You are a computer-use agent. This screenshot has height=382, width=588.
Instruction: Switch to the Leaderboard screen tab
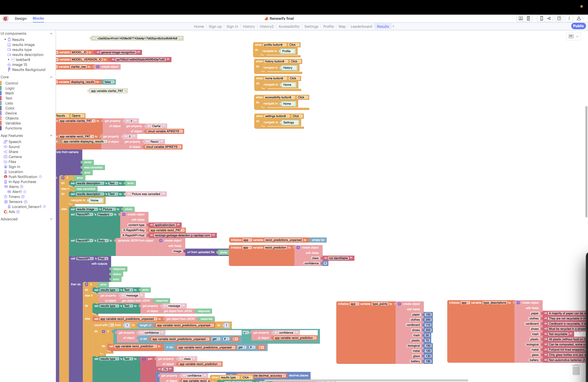click(x=361, y=26)
